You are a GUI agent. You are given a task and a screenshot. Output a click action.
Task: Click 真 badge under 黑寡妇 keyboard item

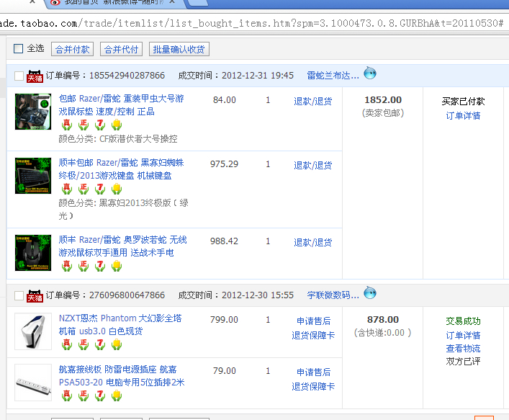[x=67, y=189]
